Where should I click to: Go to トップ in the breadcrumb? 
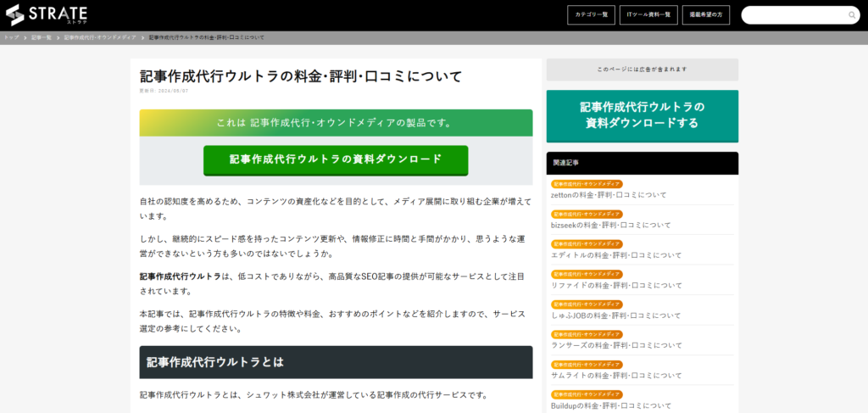11,37
